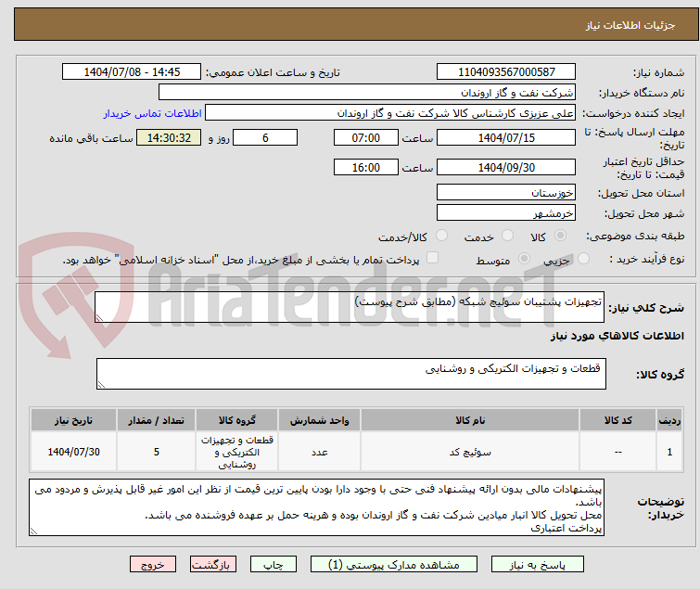Click the شهر محل تحویل خرمشهر field
The height and width of the screenshot is (589, 700).
pyautogui.click(x=506, y=213)
